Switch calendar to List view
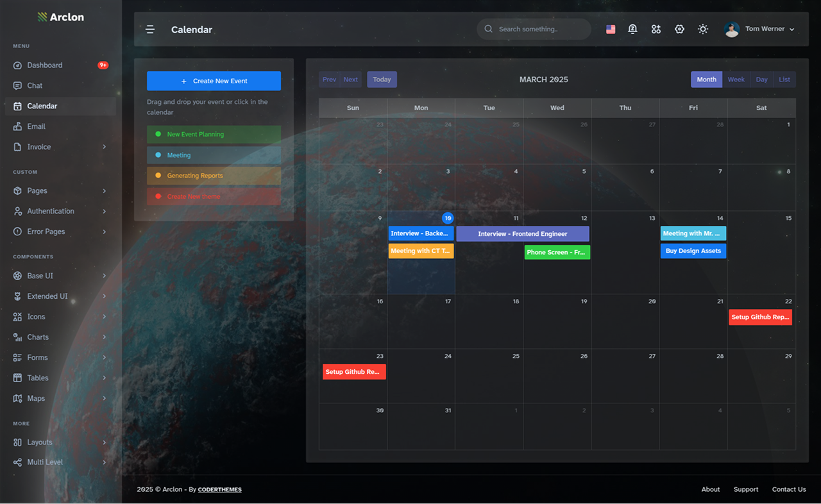Screen dimensions: 821x504 pyautogui.click(x=784, y=80)
